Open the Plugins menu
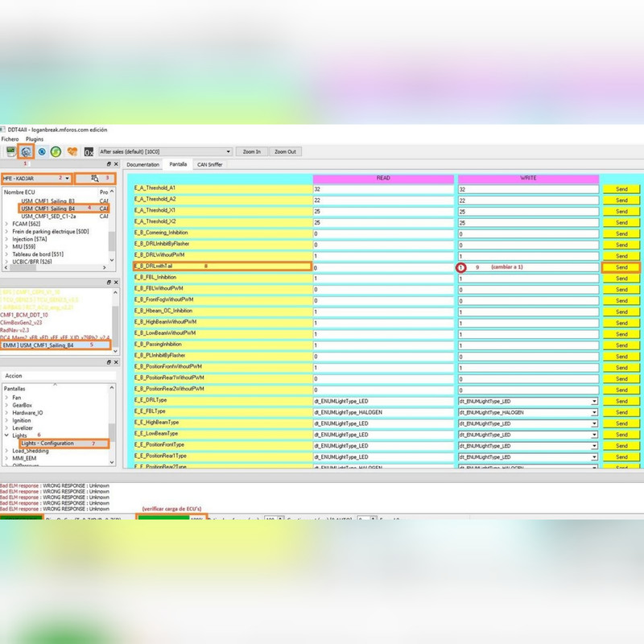Image resolution: width=644 pixels, height=644 pixels. (35, 139)
